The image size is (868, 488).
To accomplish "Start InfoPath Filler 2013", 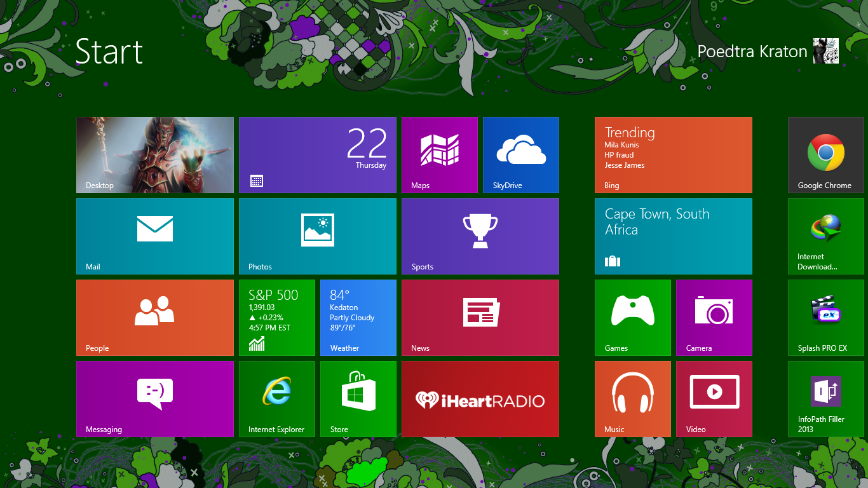I will pyautogui.click(x=825, y=398).
